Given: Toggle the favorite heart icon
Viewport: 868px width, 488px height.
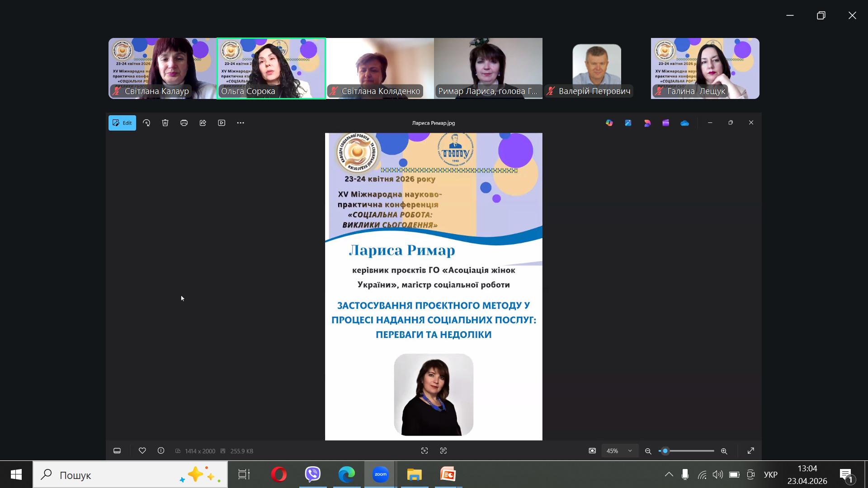Looking at the screenshot, I should point(142,450).
